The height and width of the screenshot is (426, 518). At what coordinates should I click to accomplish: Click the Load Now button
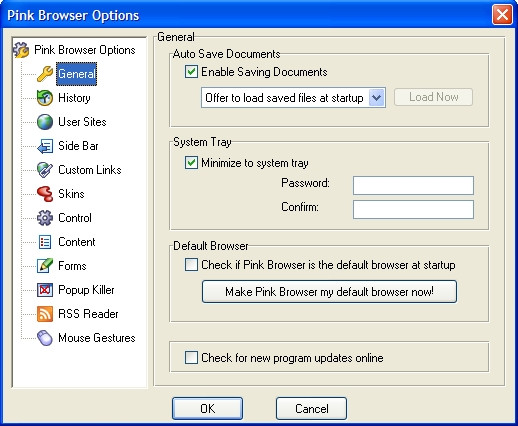pos(433,97)
